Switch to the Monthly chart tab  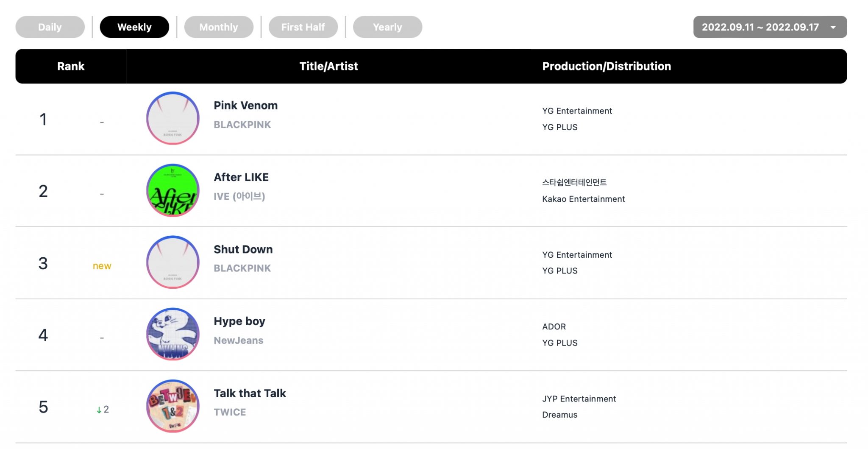(219, 27)
